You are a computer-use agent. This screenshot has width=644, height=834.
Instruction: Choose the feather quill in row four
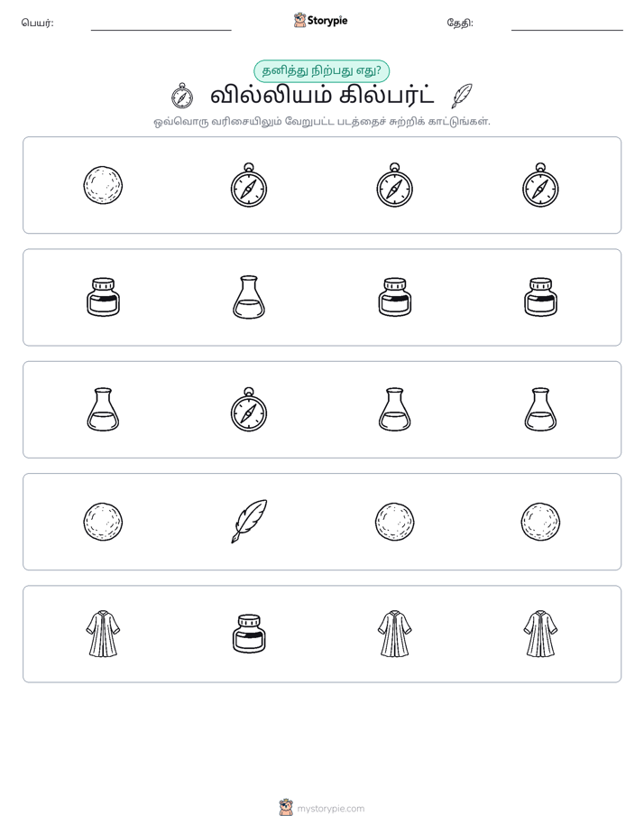point(249,522)
